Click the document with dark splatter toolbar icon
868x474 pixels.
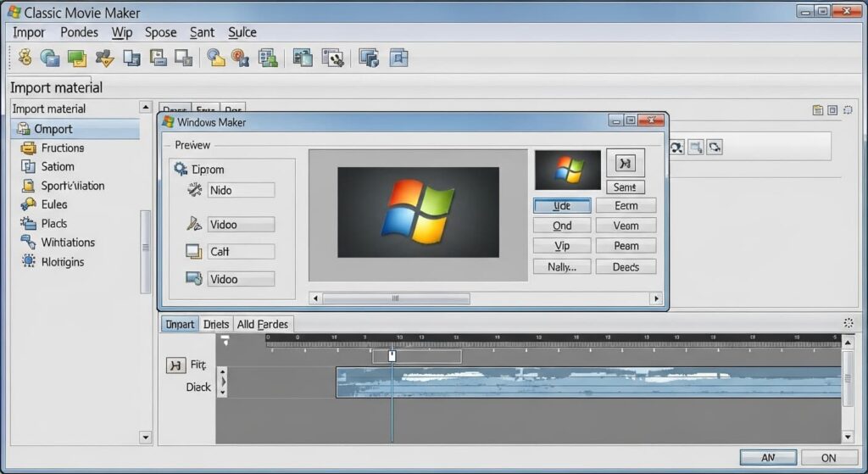pos(332,58)
